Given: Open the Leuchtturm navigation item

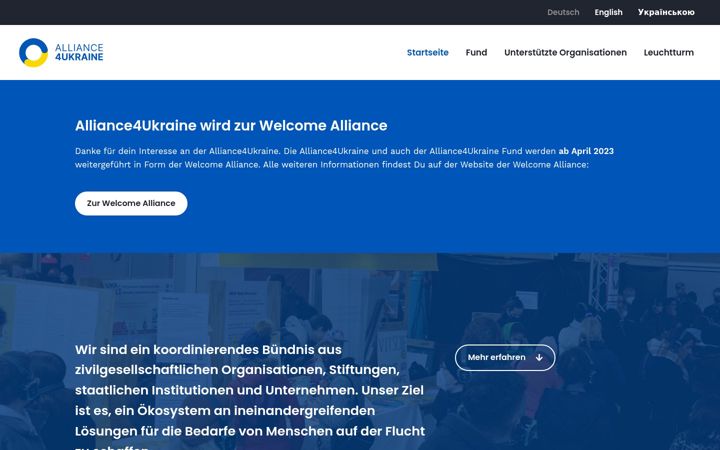Looking at the screenshot, I should 669,52.
